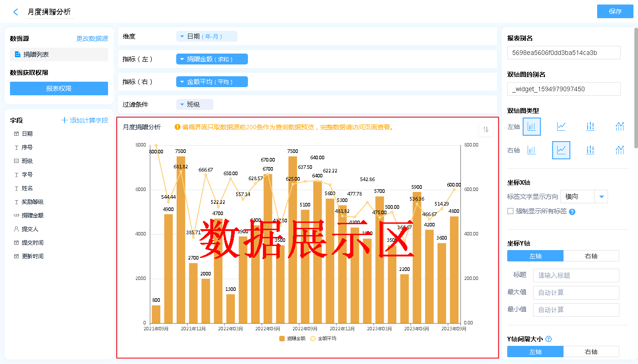638x364 pixels.
Task: Select bar chart type for 右轴
Action: click(x=532, y=150)
